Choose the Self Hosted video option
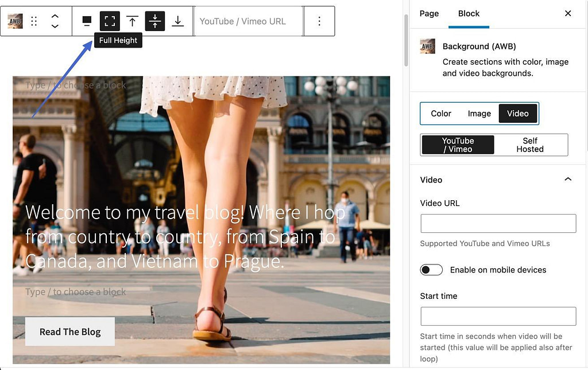The image size is (588, 370). click(x=530, y=145)
